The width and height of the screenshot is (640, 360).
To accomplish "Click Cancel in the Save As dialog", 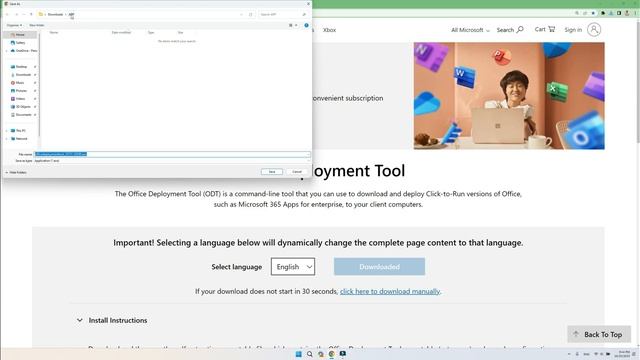I will 297,172.
